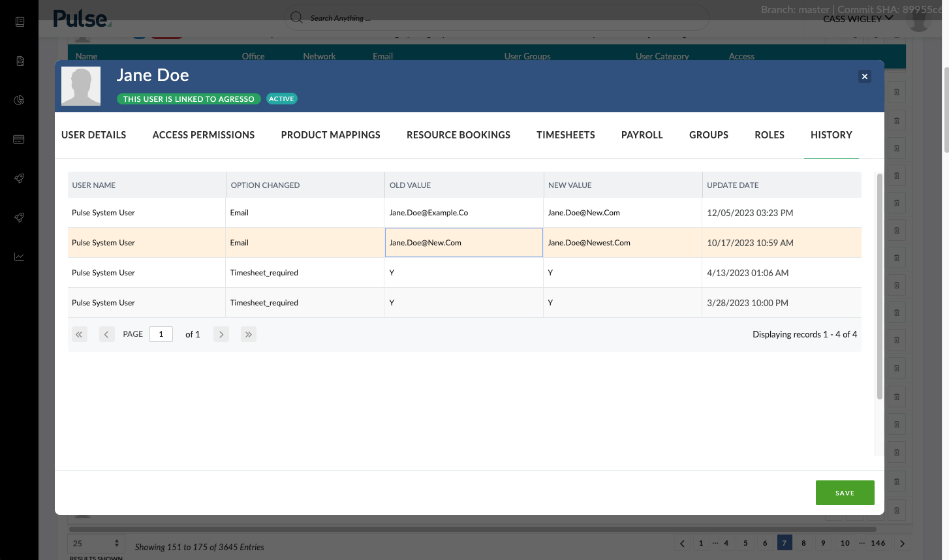Click previous arrow in bottom user list pagination
This screenshot has height=560, width=949.
pyautogui.click(x=683, y=543)
